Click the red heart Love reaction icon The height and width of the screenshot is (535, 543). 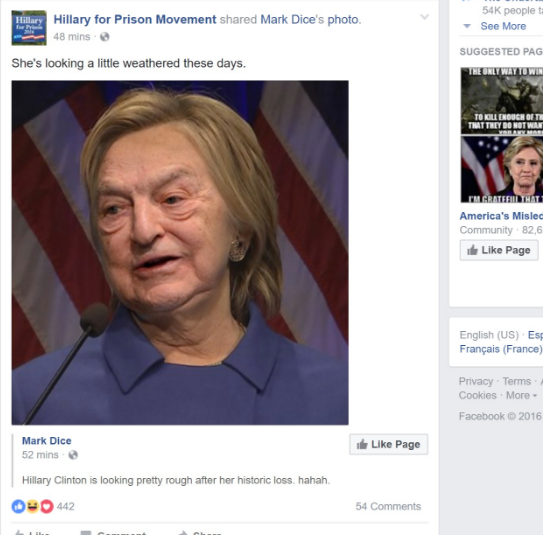coord(47,506)
